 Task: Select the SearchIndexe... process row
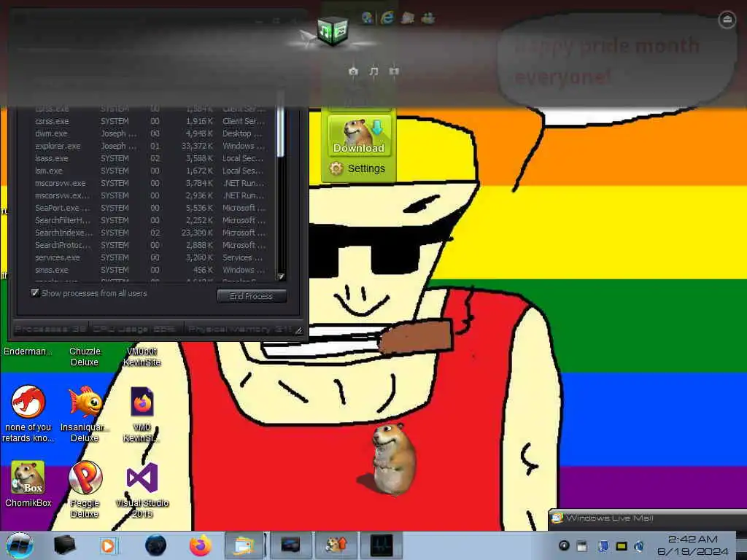coord(150,233)
